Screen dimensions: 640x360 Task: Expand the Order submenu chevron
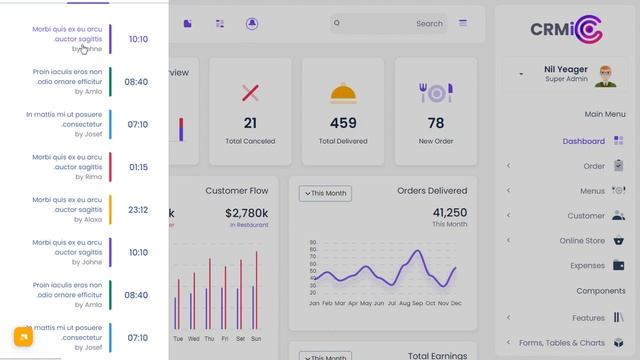pyautogui.click(x=509, y=166)
